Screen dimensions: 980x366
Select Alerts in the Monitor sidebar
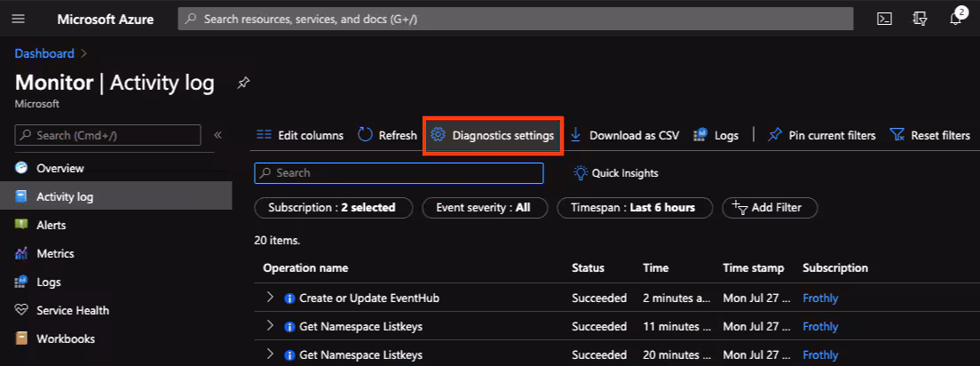pyautogui.click(x=51, y=225)
